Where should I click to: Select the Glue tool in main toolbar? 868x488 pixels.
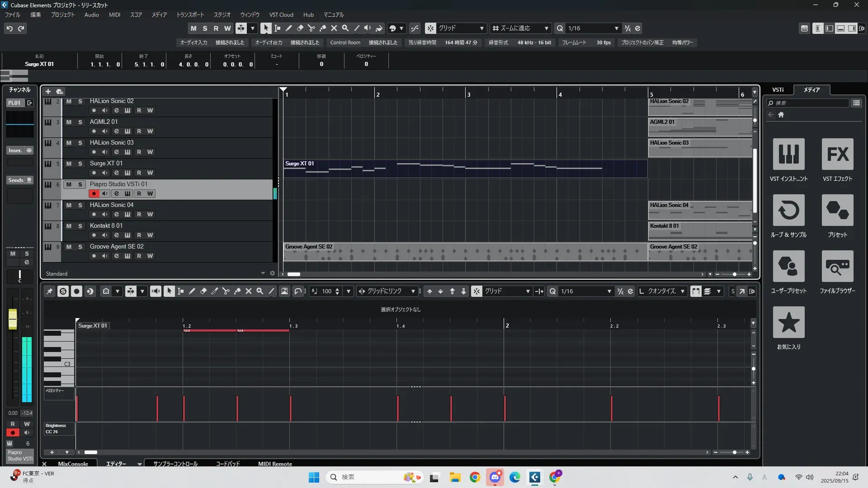322,28
